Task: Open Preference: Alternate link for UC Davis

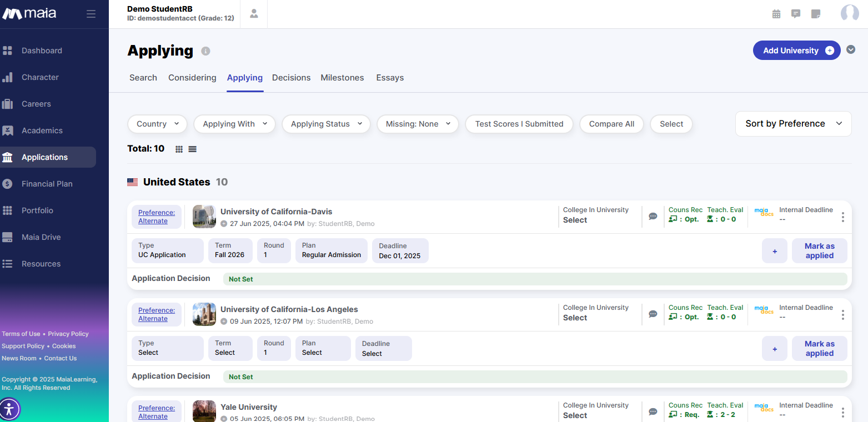Action: click(157, 217)
